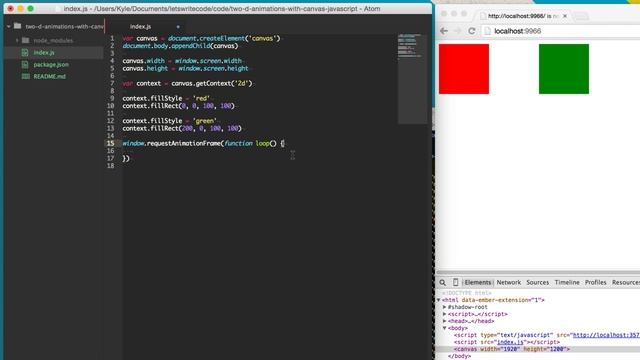
Task: Reload the localhost page in the browser
Action: pyautogui.click(x=472, y=31)
